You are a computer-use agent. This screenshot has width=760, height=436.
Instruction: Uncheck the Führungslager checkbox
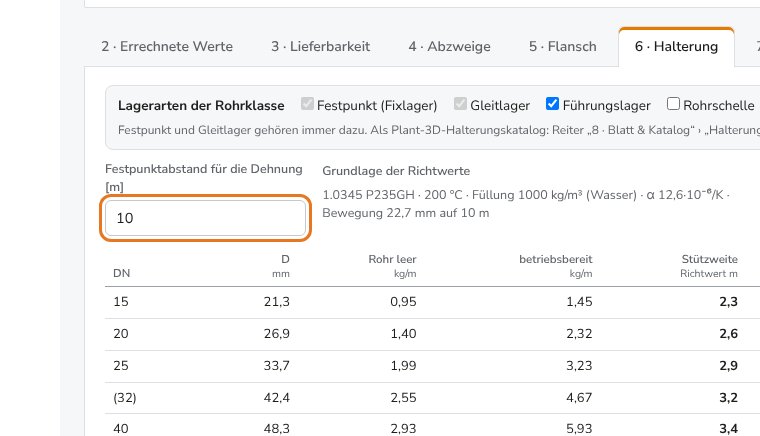[552, 104]
